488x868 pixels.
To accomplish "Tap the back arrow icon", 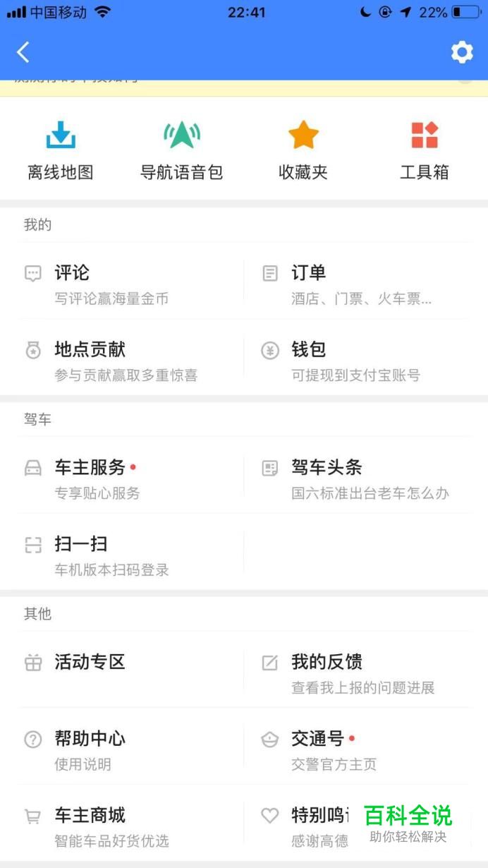I will (x=23, y=52).
